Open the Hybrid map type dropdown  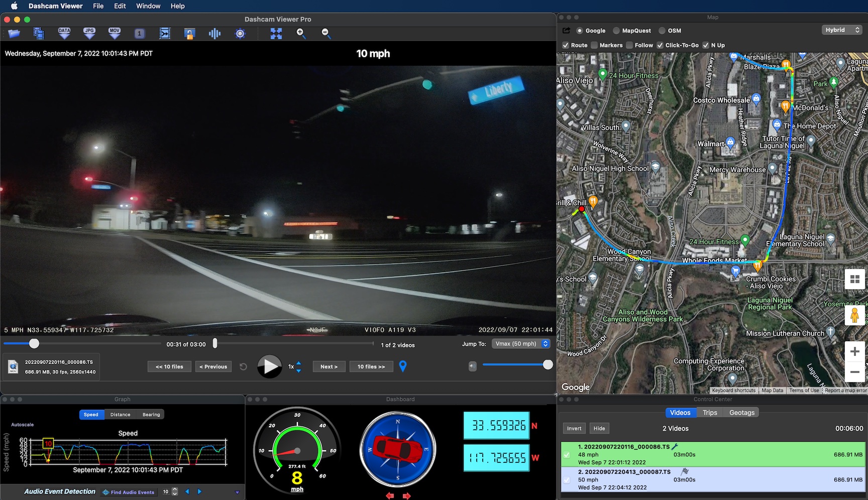pos(842,30)
